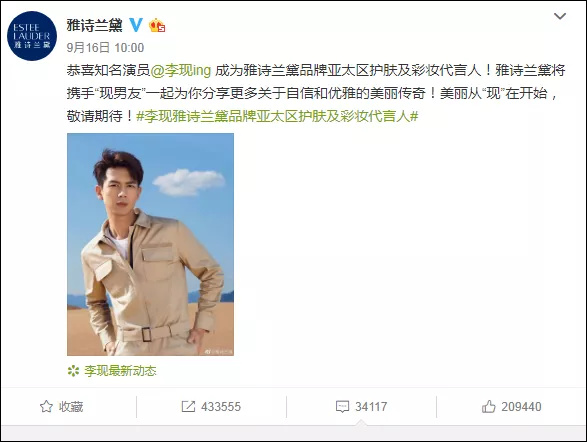Open the 雅诗兰黛 account name
The image size is (587, 442).
(x=94, y=25)
